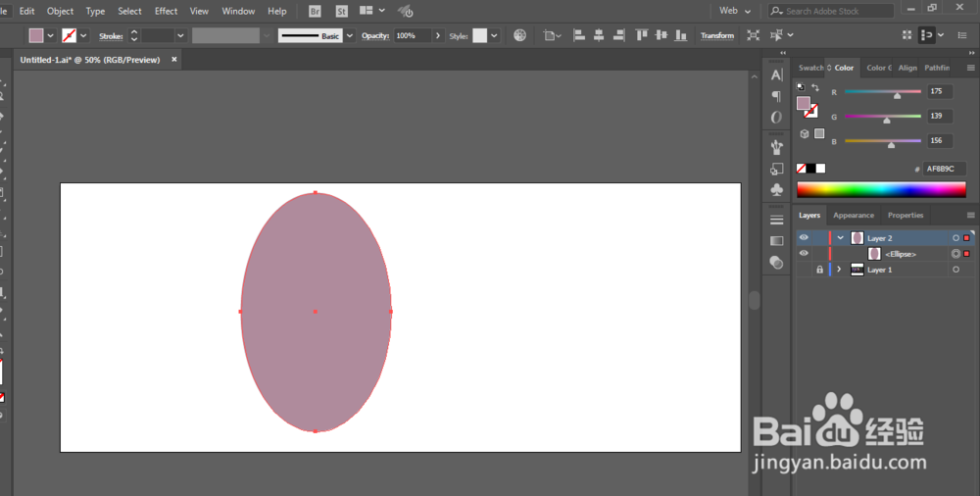Open the Window menu

(239, 11)
